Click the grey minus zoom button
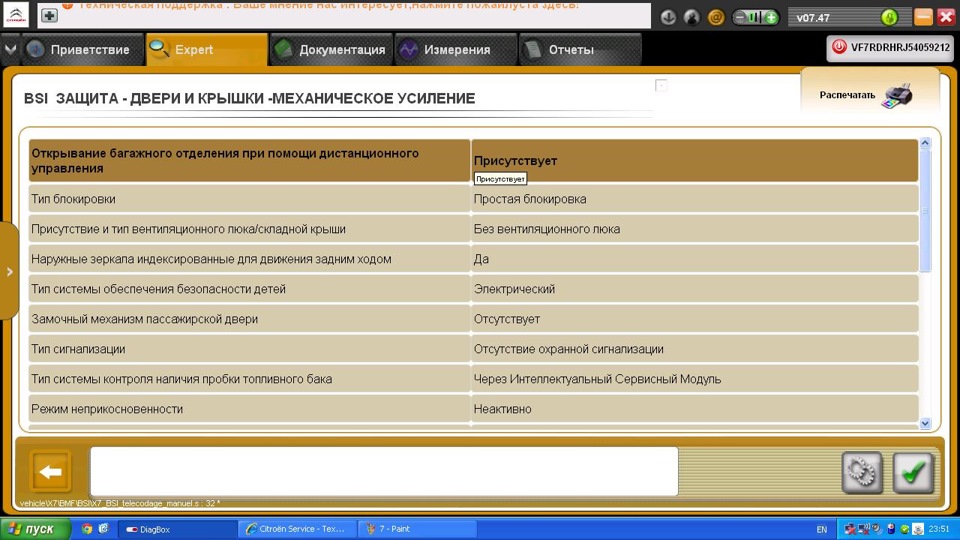 [740, 17]
